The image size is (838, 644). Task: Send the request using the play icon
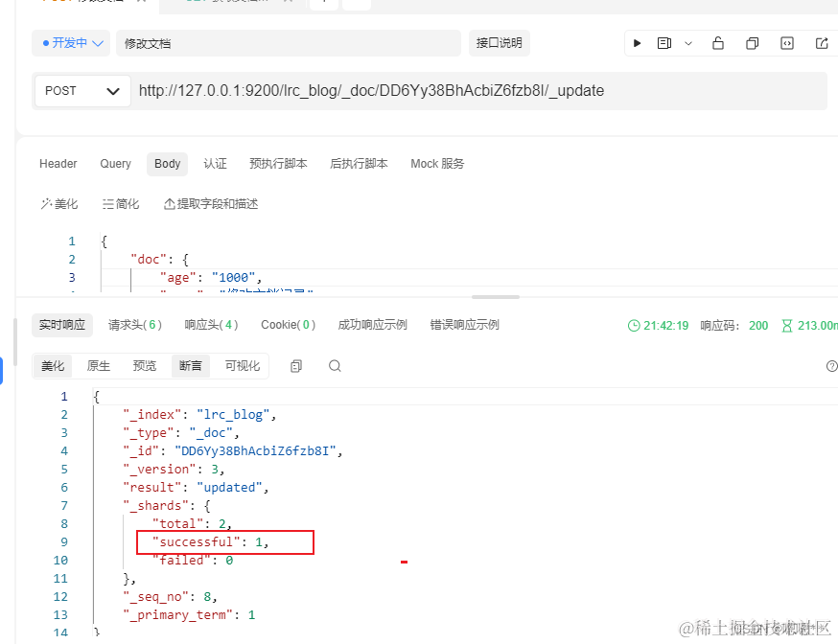click(x=638, y=42)
